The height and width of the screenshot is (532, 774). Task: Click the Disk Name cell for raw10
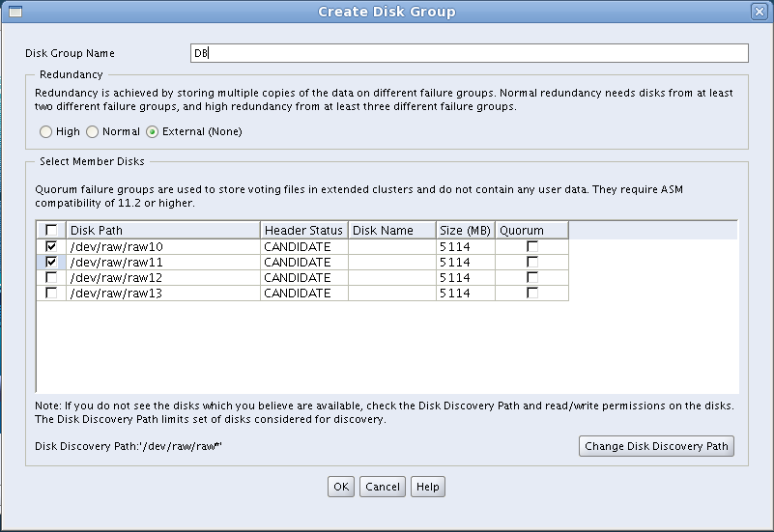(392, 246)
